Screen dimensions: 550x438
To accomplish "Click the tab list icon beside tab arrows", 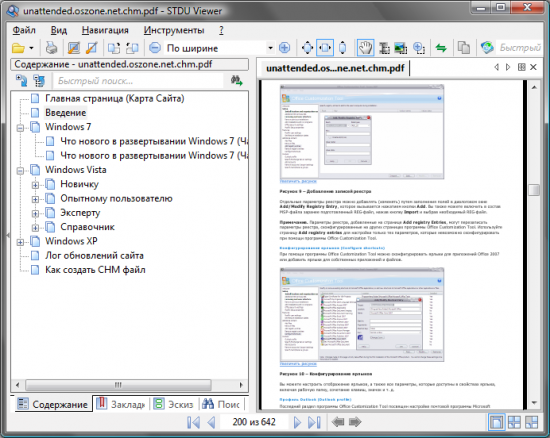I will [x=522, y=67].
